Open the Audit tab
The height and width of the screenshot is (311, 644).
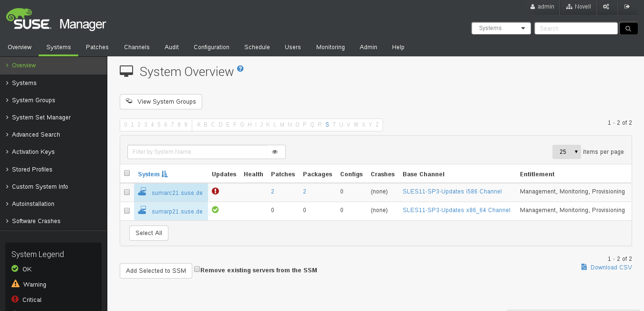coord(172,47)
